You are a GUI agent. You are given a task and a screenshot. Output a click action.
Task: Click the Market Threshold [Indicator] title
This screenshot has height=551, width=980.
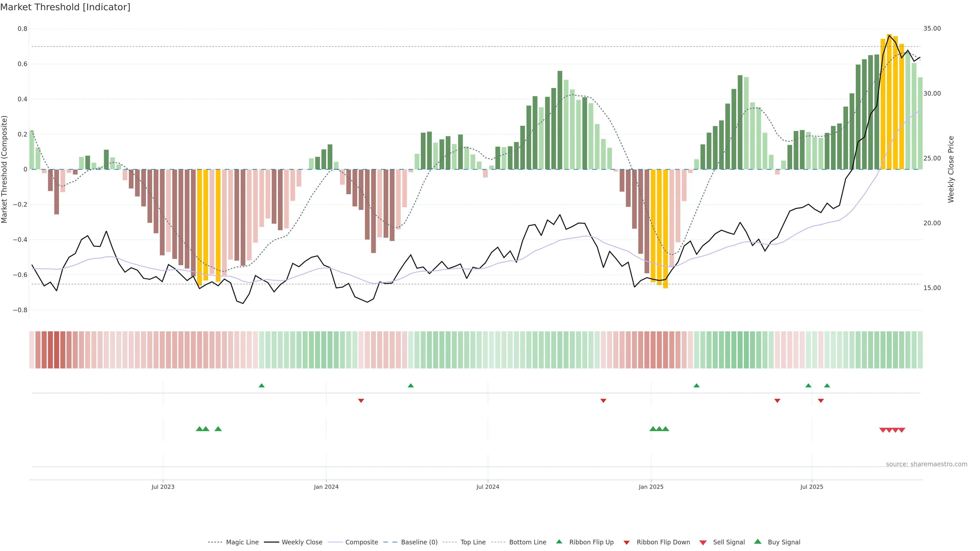point(65,7)
